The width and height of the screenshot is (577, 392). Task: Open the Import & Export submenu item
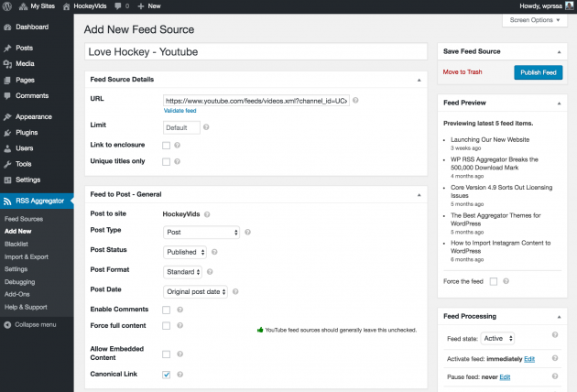27,257
